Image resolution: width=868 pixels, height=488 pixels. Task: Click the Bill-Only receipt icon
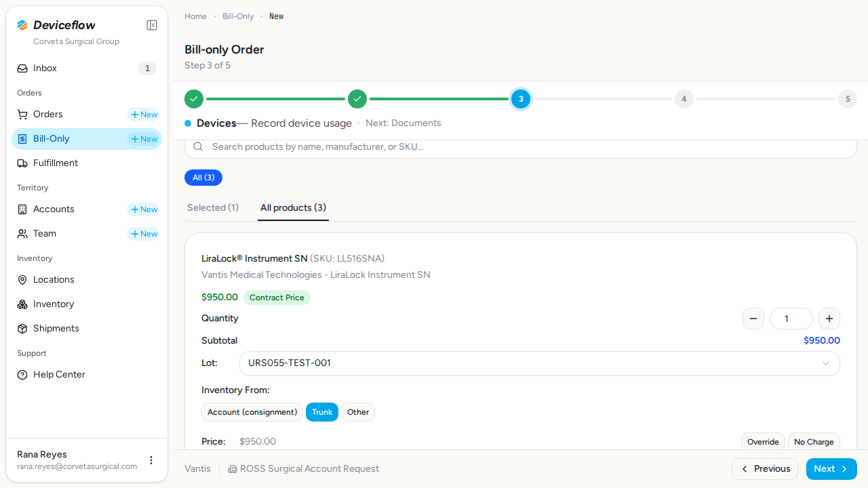pyautogui.click(x=22, y=139)
